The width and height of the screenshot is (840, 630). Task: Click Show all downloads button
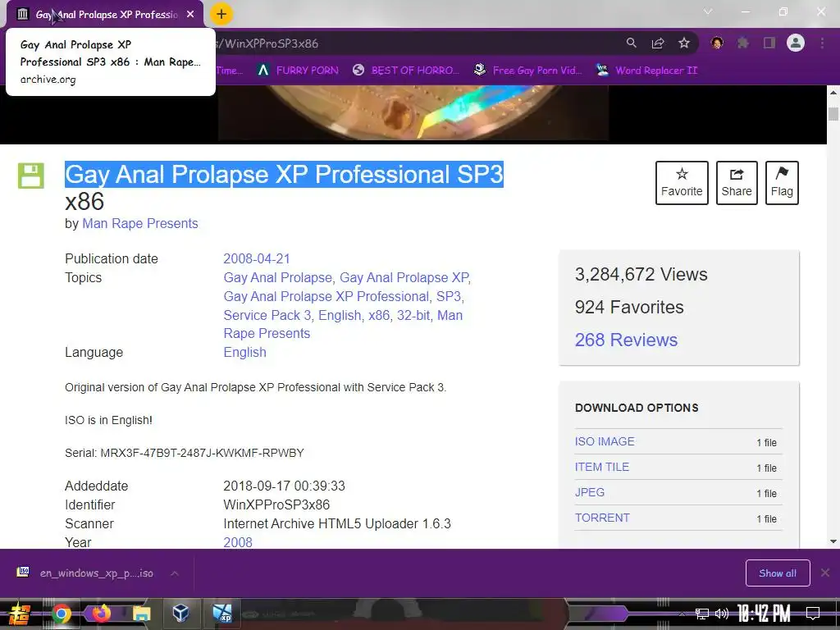(x=778, y=573)
